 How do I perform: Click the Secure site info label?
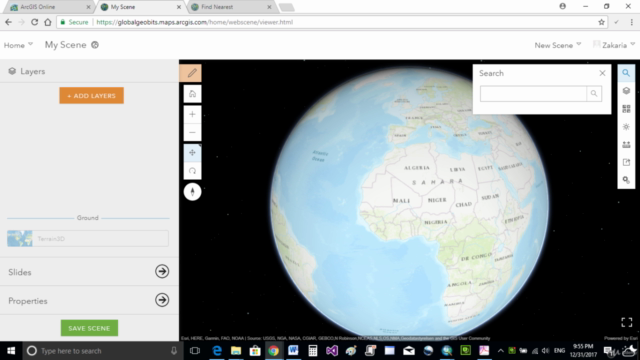(74, 22)
